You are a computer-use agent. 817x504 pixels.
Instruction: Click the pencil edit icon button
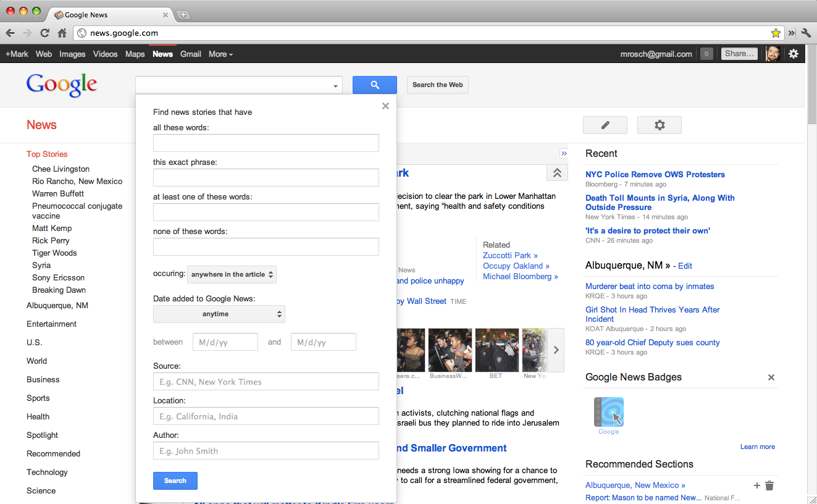605,125
